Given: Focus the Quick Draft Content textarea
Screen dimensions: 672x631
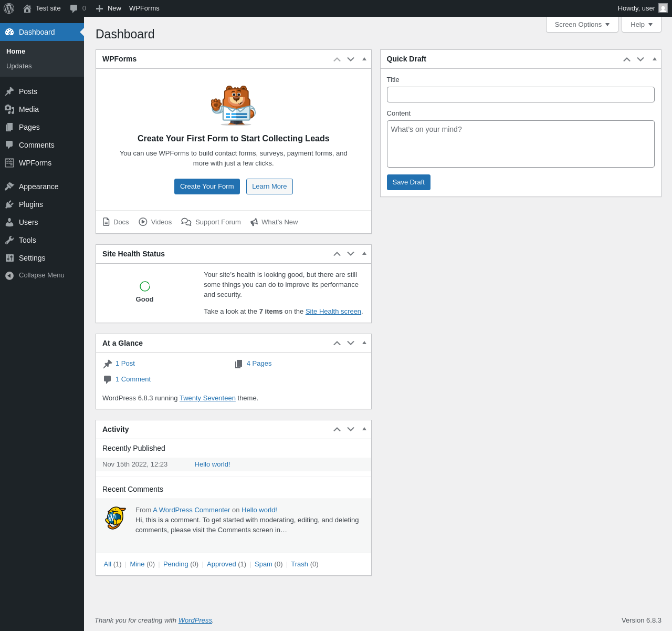Looking at the screenshot, I should click(521, 144).
